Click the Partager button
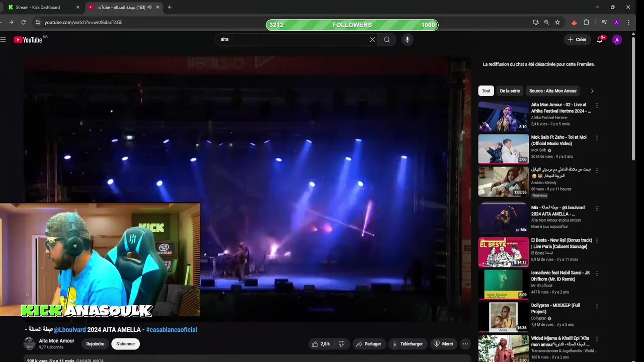644x362 pixels. tap(368, 344)
